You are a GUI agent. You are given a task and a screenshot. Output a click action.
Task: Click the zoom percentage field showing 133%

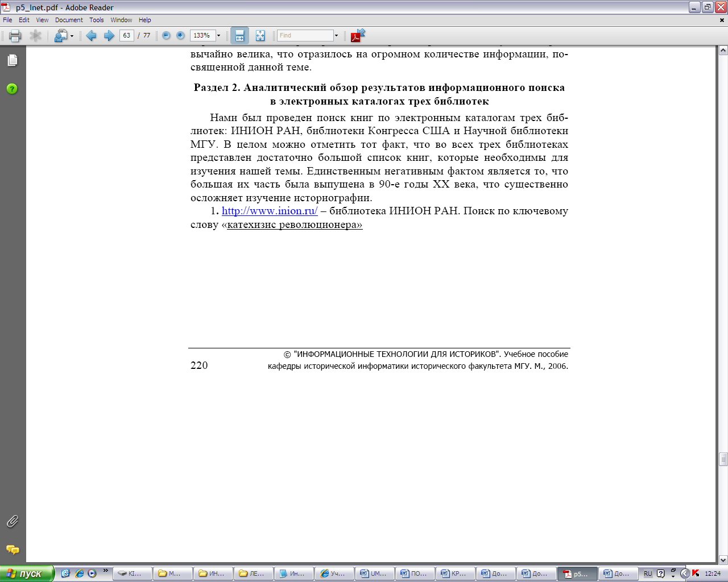point(202,35)
